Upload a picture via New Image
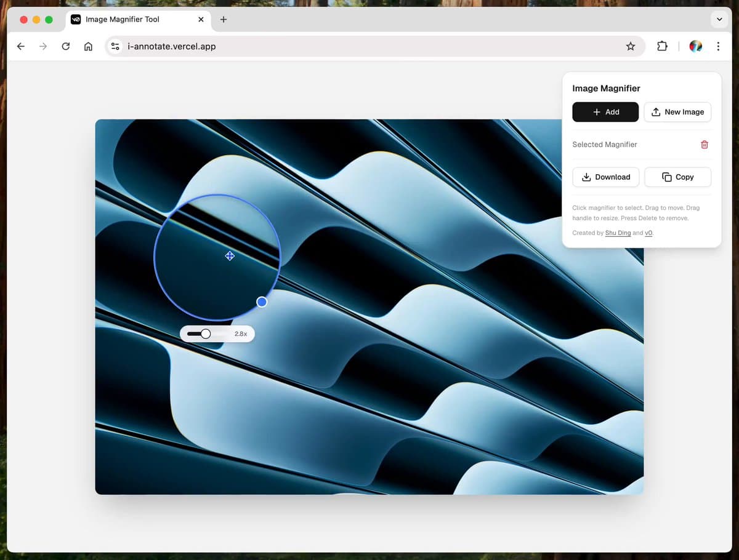 (677, 111)
